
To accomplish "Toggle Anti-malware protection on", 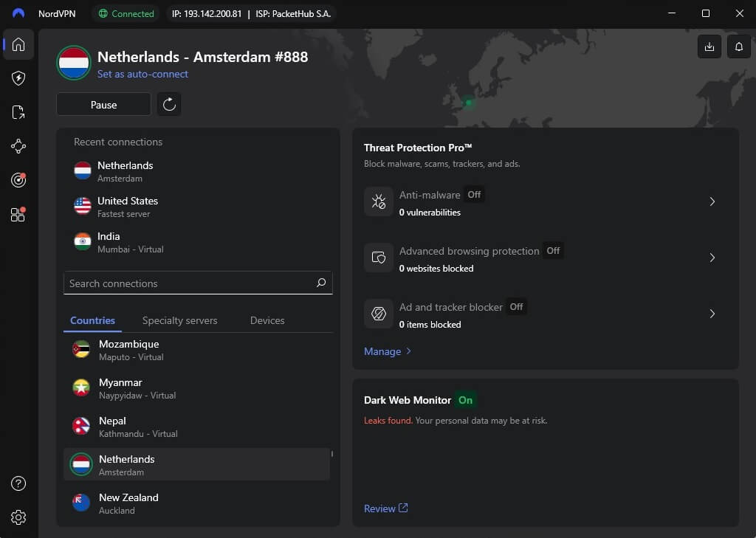I will [x=473, y=195].
